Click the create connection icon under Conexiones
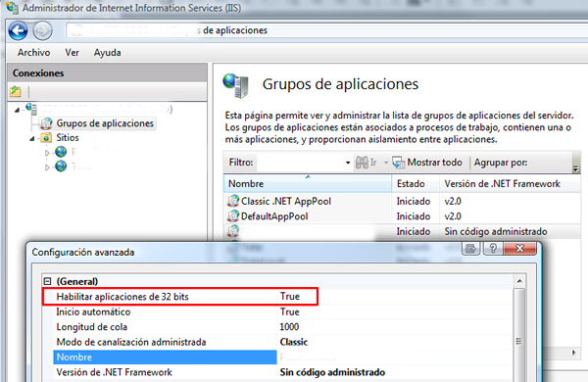The height and width of the screenshot is (382, 588). point(16,91)
